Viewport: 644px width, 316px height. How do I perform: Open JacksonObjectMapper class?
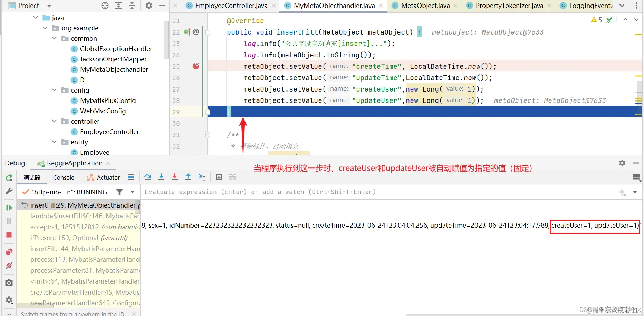[x=109, y=59]
